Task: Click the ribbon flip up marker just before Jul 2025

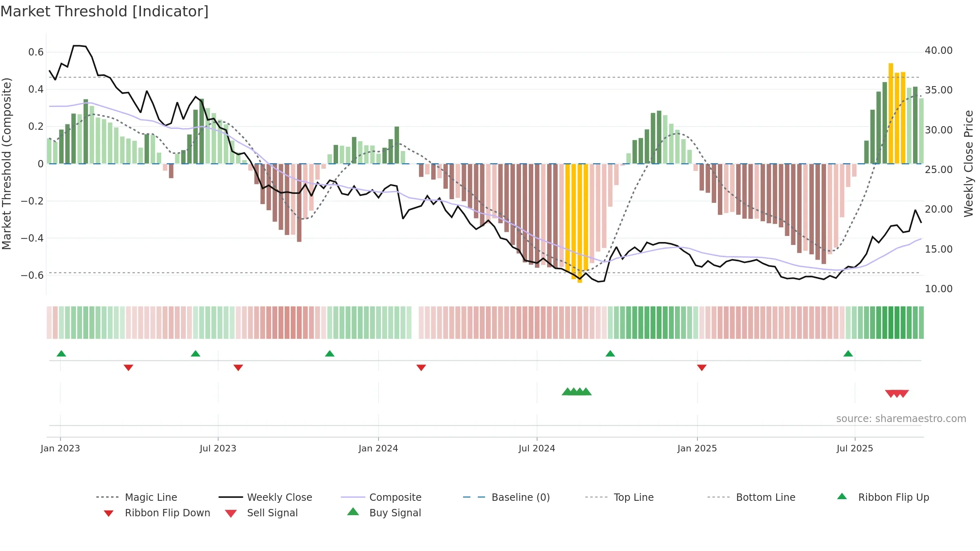Action: click(x=848, y=353)
